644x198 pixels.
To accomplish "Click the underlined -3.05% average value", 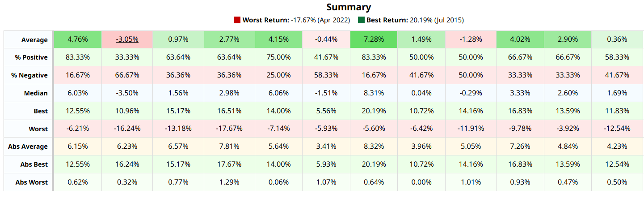I will [x=127, y=39].
